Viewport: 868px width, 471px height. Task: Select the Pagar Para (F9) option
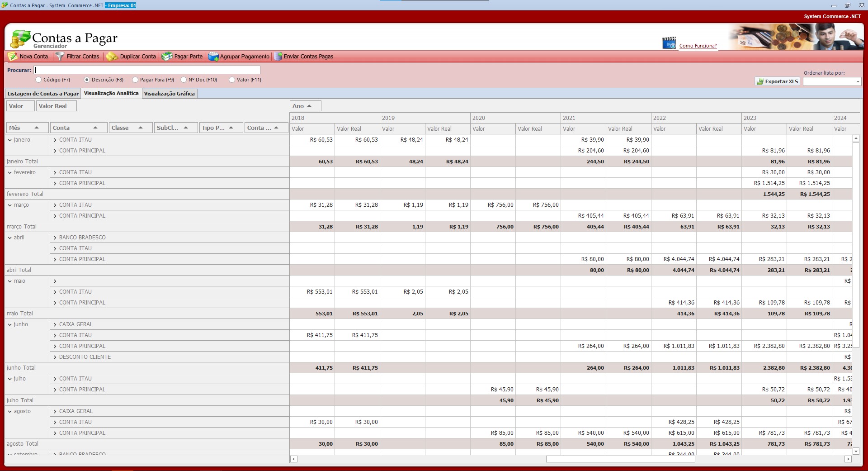(135, 80)
